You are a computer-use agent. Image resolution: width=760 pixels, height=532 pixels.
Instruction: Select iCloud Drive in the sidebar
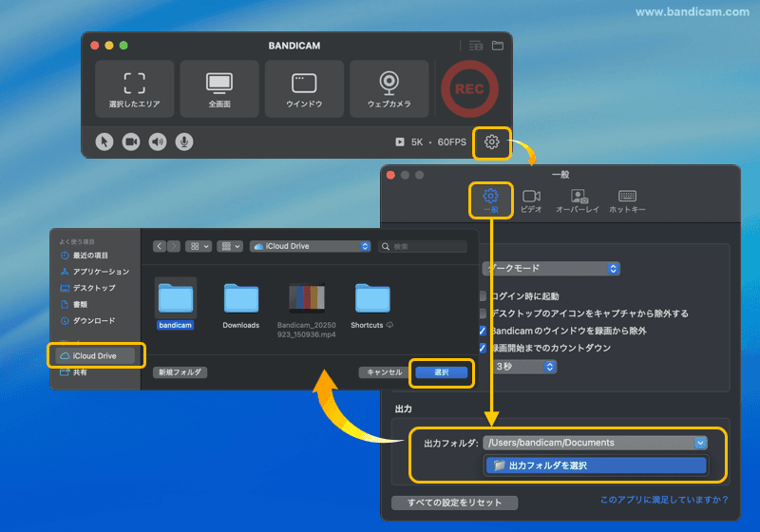coord(95,355)
